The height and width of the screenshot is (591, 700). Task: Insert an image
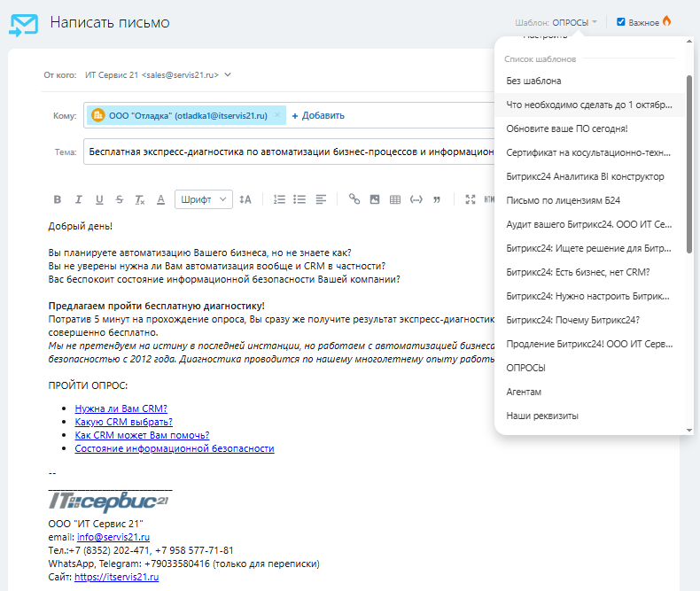pos(375,199)
